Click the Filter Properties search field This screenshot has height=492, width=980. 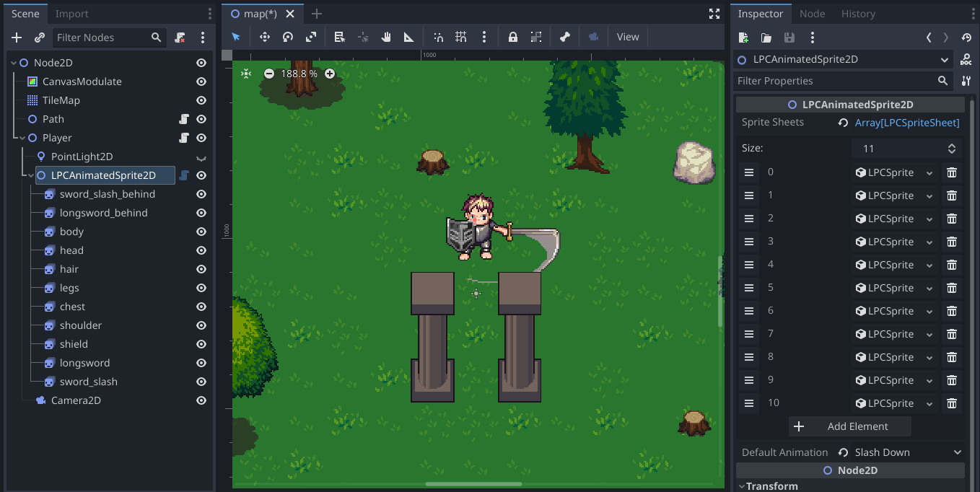click(x=843, y=81)
